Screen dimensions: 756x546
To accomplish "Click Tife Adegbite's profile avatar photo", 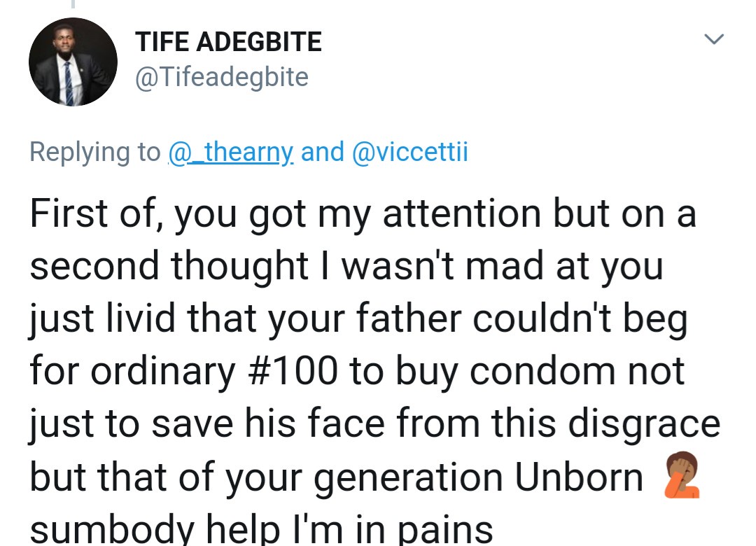I will click(73, 62).
